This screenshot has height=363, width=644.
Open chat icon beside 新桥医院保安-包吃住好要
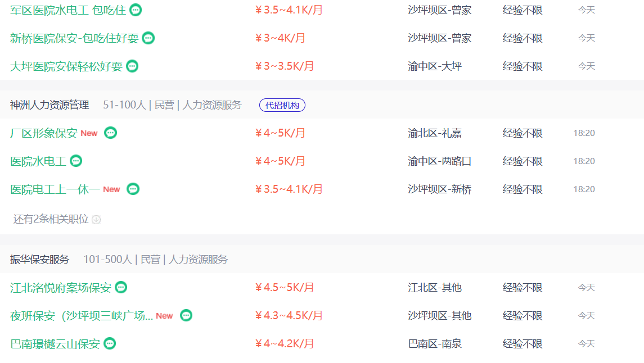148,38
